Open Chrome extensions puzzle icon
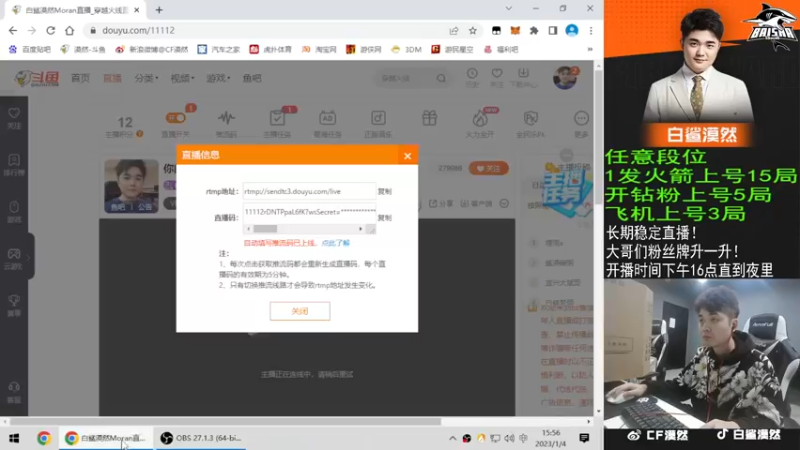800x450 pixels. point(534,31)
